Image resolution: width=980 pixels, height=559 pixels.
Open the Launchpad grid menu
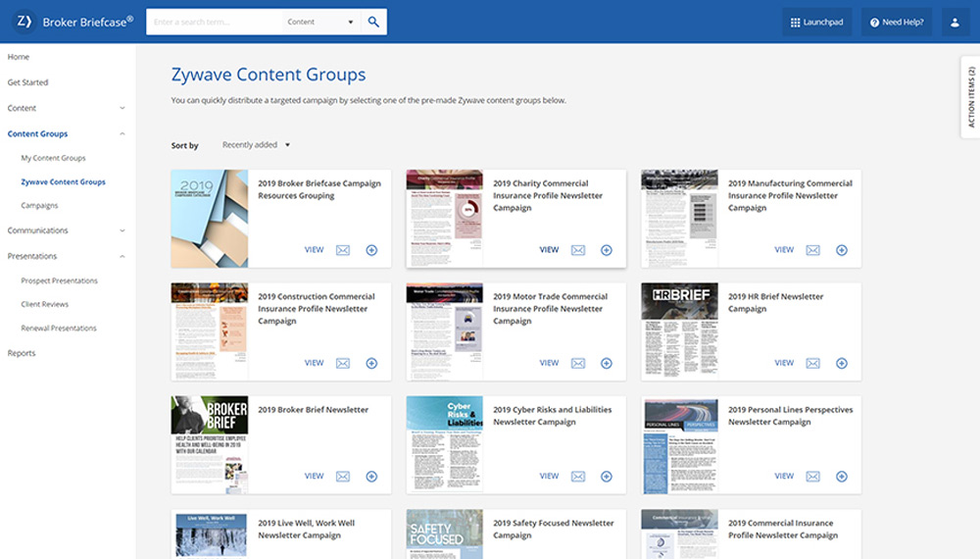[x=817, y=22]
